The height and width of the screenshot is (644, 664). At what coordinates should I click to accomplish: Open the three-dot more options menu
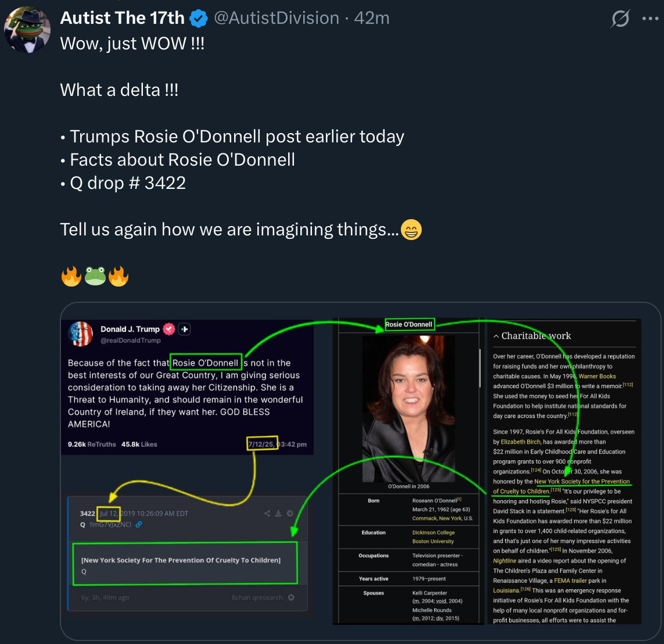pos(650,19)
